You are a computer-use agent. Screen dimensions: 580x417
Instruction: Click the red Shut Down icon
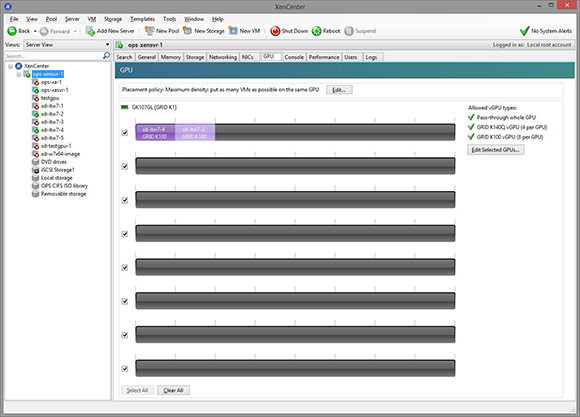click(275, 31)
